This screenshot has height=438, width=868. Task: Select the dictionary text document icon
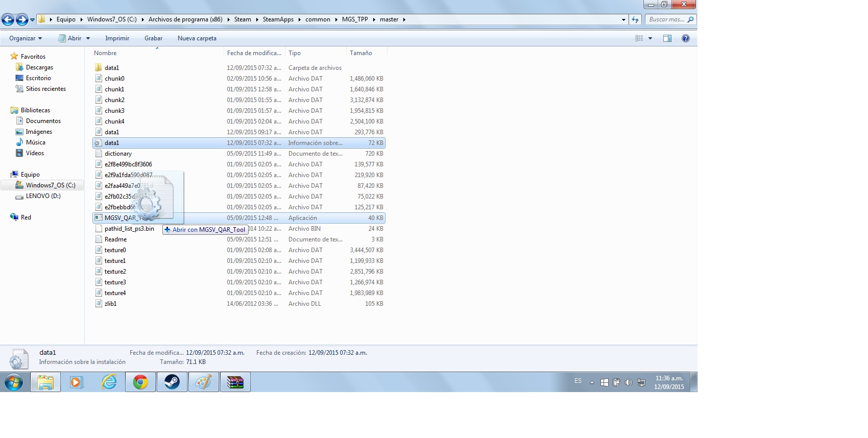coord(99,154)
